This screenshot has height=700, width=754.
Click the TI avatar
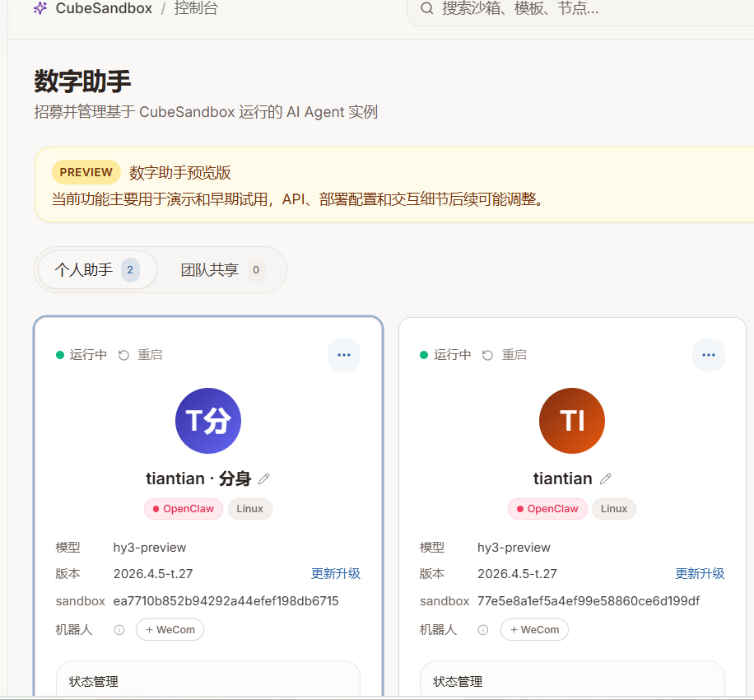click(572, 421)
